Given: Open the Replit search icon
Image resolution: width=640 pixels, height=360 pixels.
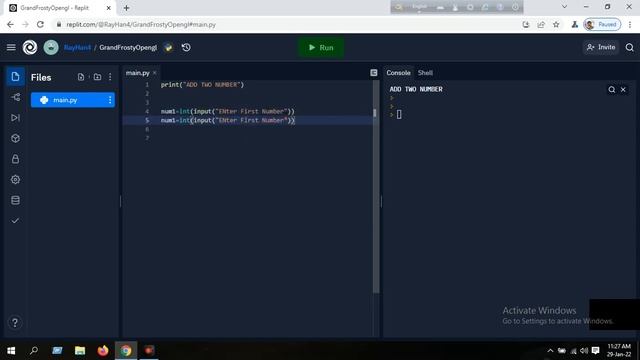Looking at the screenshot, I should pyautogui.click(x=629, y=47).
